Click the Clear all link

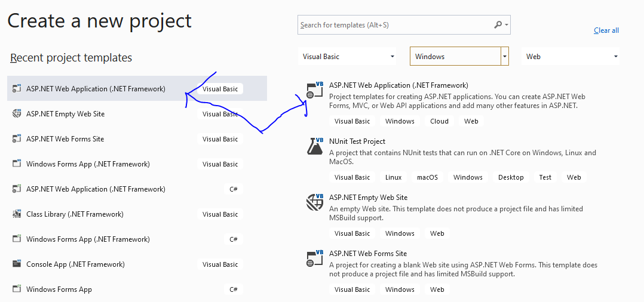coord(606,30)
